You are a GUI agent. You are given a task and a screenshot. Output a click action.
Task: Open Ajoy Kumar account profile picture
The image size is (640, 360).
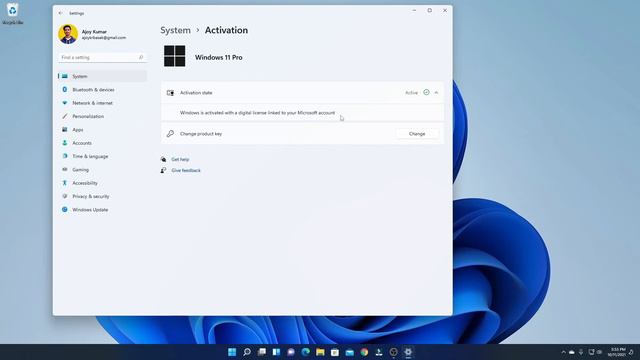point(68,34)
